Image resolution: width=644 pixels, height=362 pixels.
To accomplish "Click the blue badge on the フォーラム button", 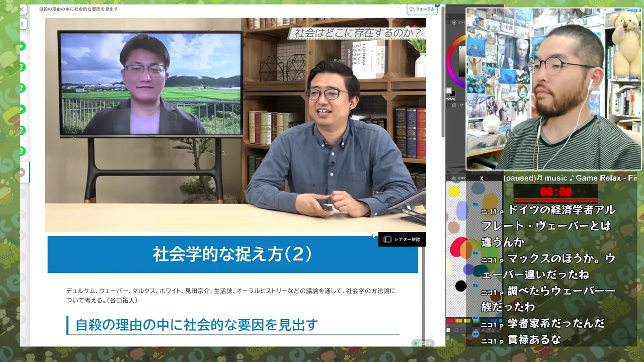I will (x=437, y=6).
